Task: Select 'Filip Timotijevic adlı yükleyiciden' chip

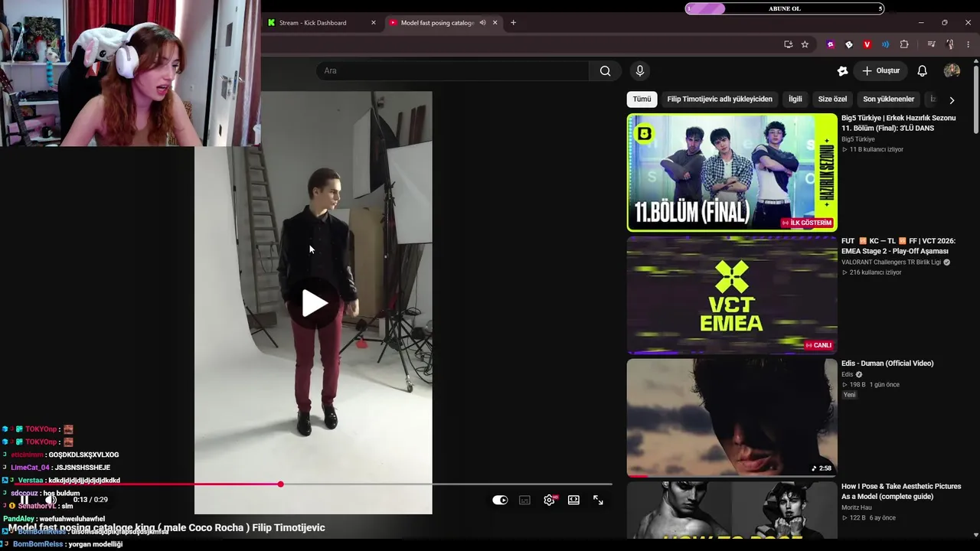Action: point(720,99)
